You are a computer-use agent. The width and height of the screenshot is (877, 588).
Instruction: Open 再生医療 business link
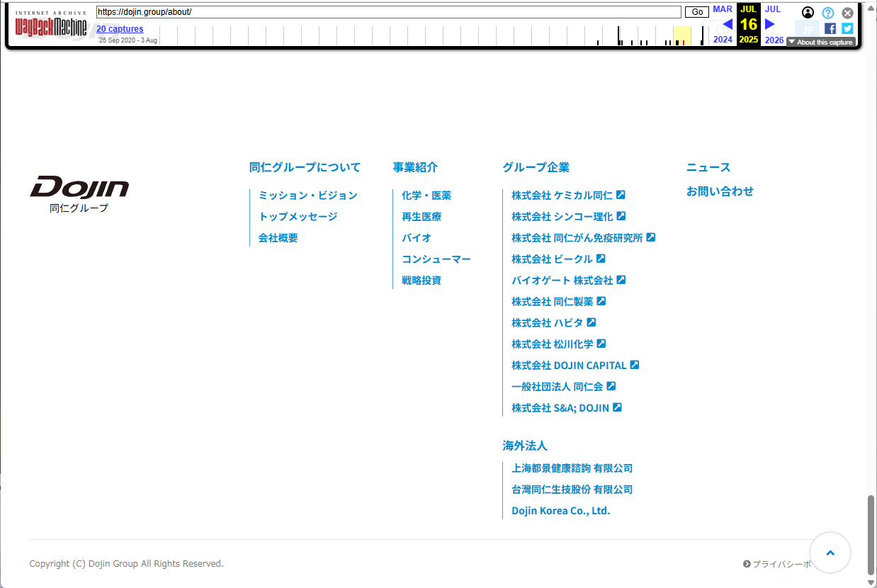click(x=421, y=216)
